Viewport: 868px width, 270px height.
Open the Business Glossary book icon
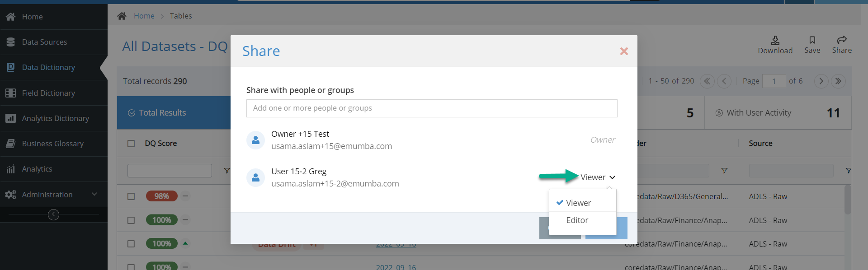[10, 144]
